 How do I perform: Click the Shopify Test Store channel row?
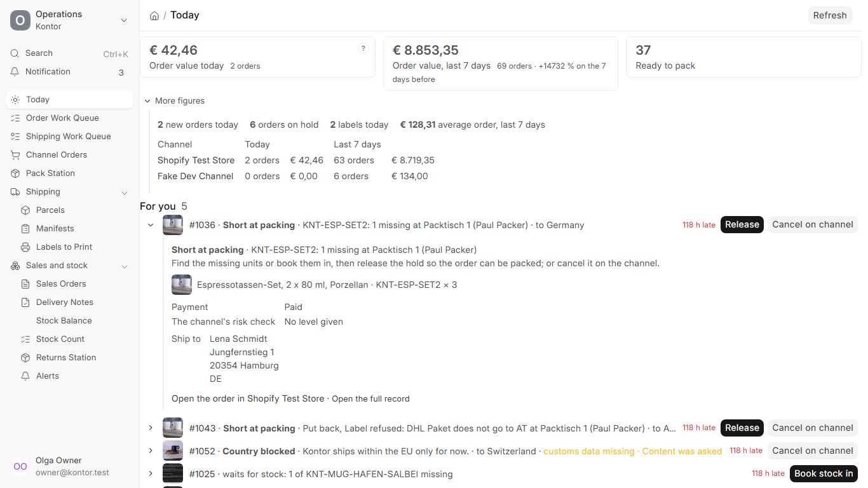click(x=296, y=161)
